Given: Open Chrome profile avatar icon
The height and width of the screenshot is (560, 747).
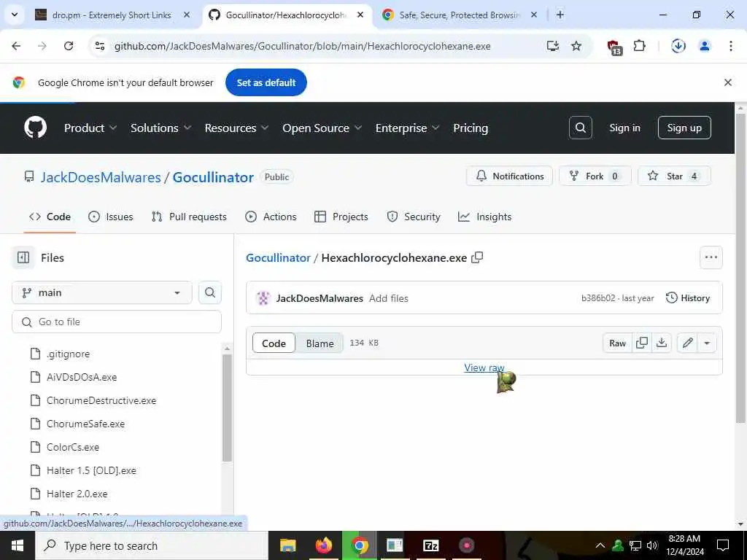Looking at the screenshot, I should click(704, 46).
